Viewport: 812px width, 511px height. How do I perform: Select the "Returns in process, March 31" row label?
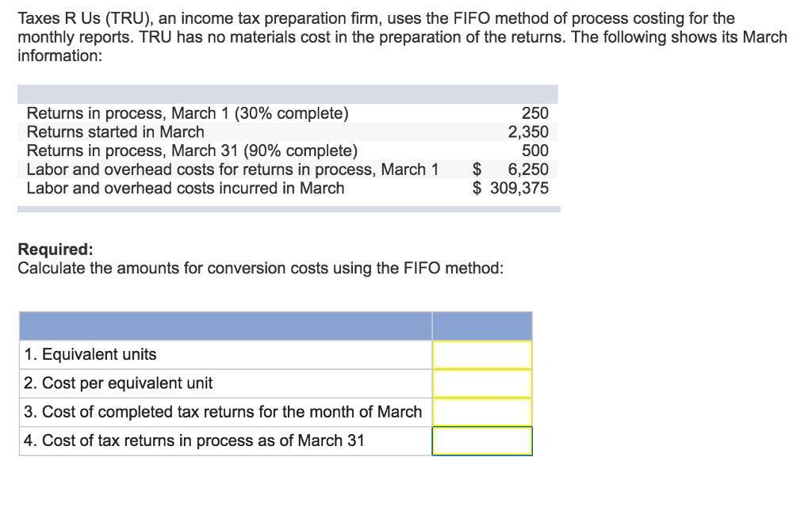(192, 151)
